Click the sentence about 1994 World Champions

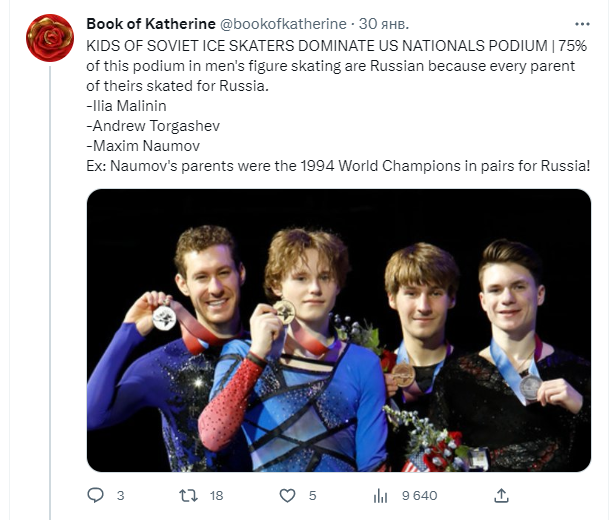point(338,164)
